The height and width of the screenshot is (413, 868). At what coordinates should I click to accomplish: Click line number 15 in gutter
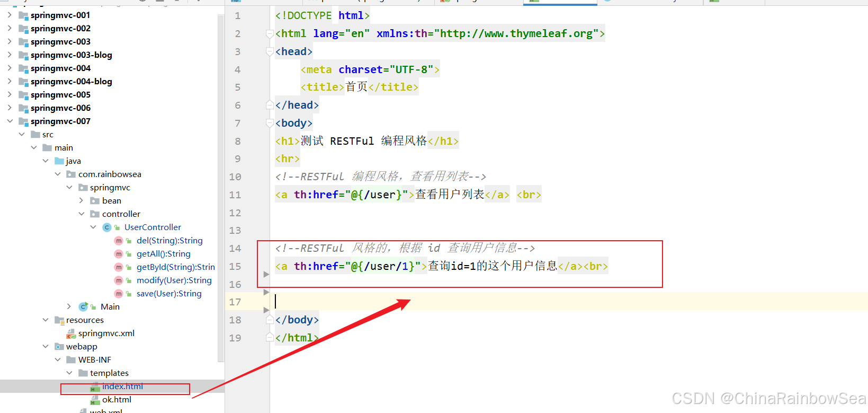pyautogui.click(x=235, y=266)
